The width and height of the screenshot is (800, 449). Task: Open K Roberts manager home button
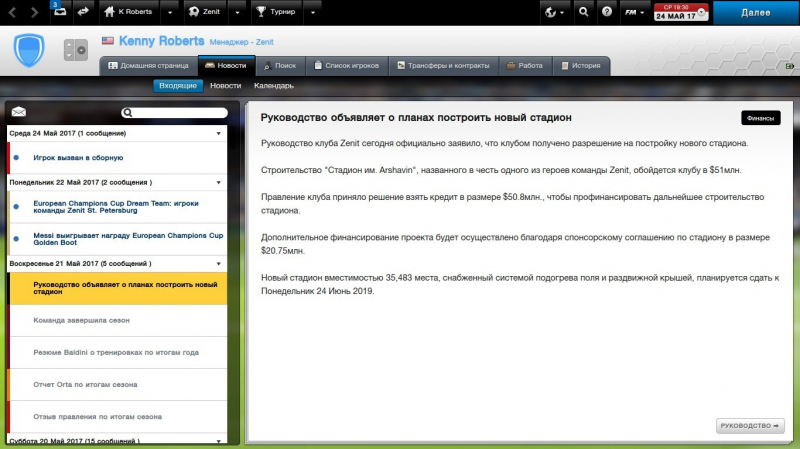click(128, 12)
